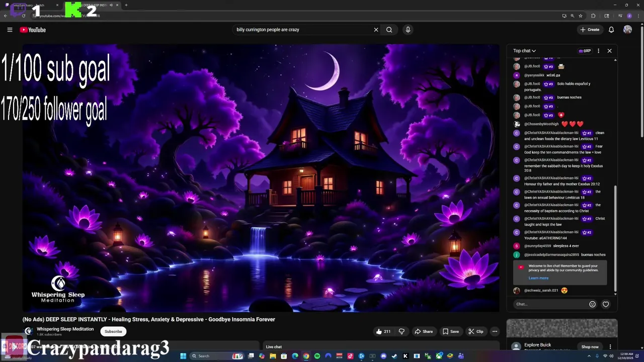This screenshot has width=644, height=362.
Task: Click @sunnyday4559 'sleepless 4 ever' message
Action: [560, 246]
